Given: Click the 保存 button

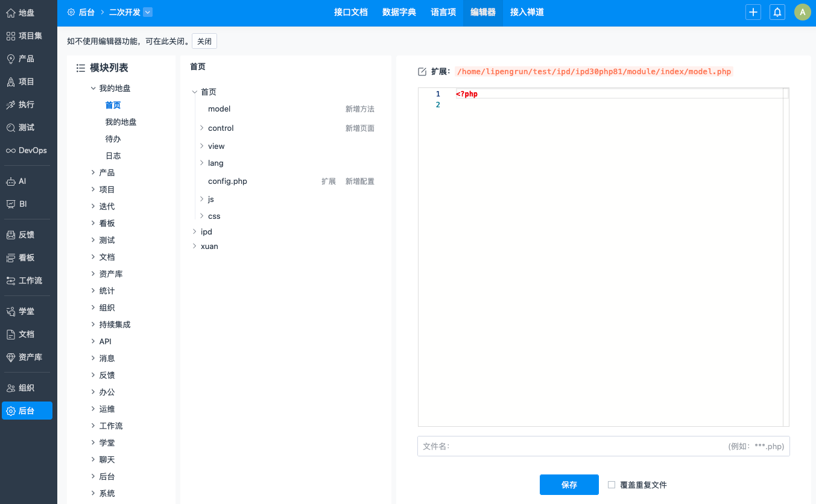Looking at the screenshot, I should tap(569, 485).
